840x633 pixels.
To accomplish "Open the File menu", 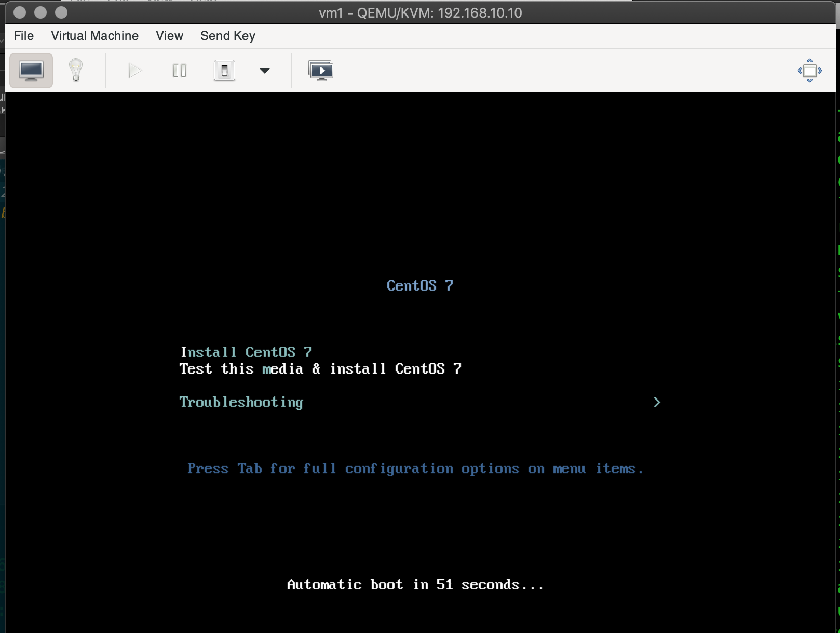I will tap(24, 36).
